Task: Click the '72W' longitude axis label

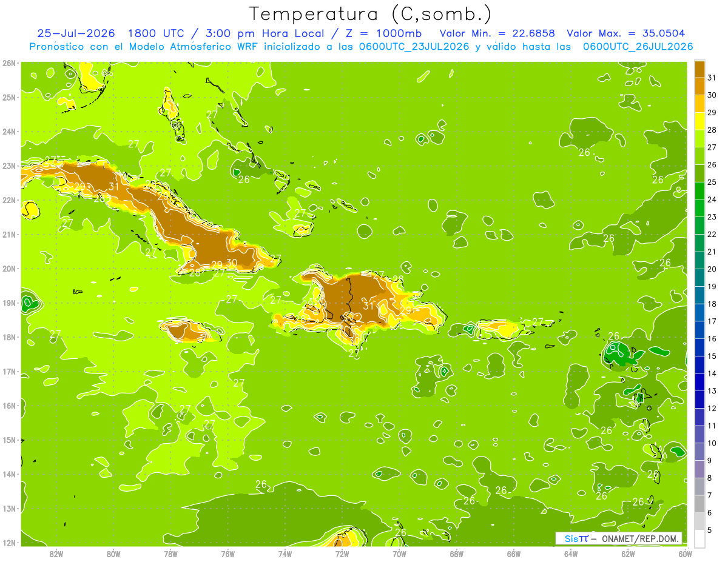Action: (x=342, y=553)
